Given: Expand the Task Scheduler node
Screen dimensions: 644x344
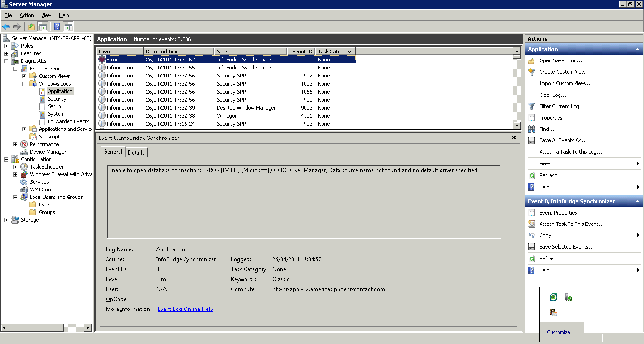Looking at the screenshot, I should pyautogui.click(x=16, y=167).
